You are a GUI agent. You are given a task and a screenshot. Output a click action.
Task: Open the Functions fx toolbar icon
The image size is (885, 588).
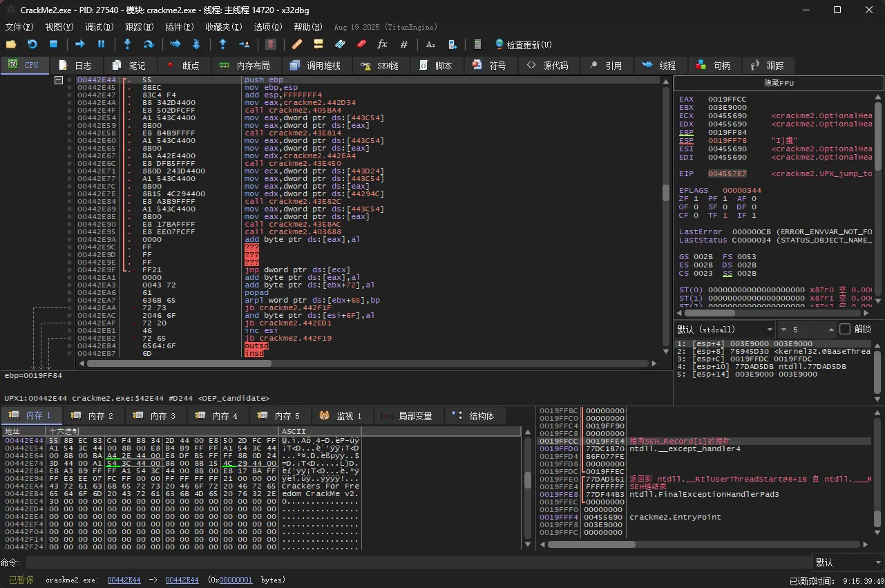pyautogui.click(x=382, y=44)
